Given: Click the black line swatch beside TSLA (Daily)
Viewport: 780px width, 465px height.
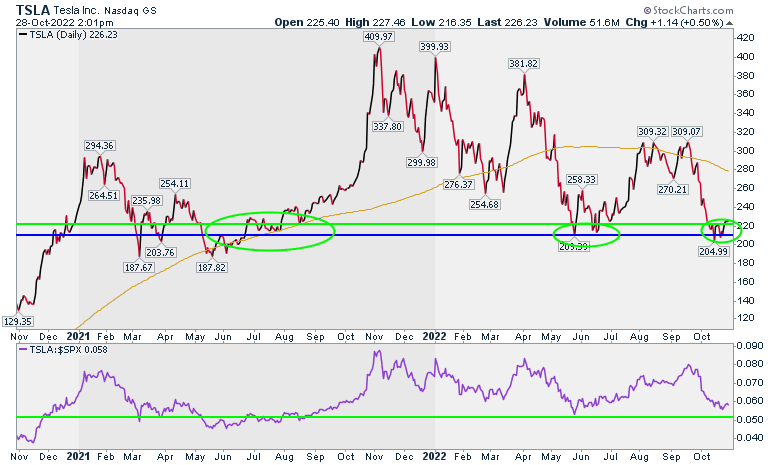Looking at the screenshot, I should pos(22,35).
